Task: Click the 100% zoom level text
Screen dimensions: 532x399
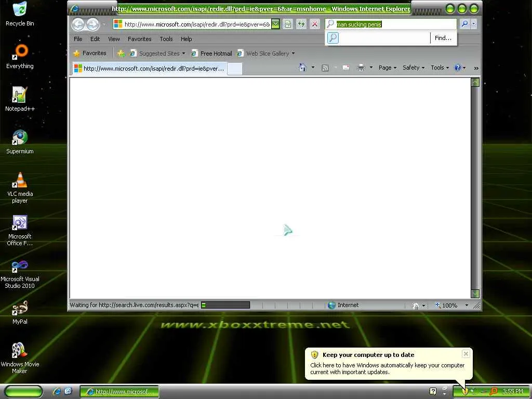Action: click(449, 305)
